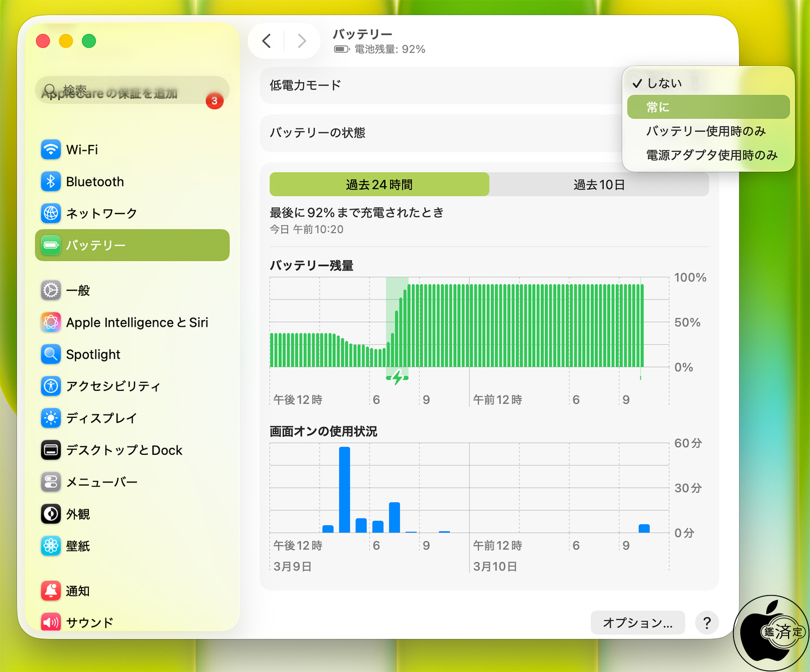This screenshot has height=672, width=810.
Task: Go back with left chevron button
Action: 267,41
